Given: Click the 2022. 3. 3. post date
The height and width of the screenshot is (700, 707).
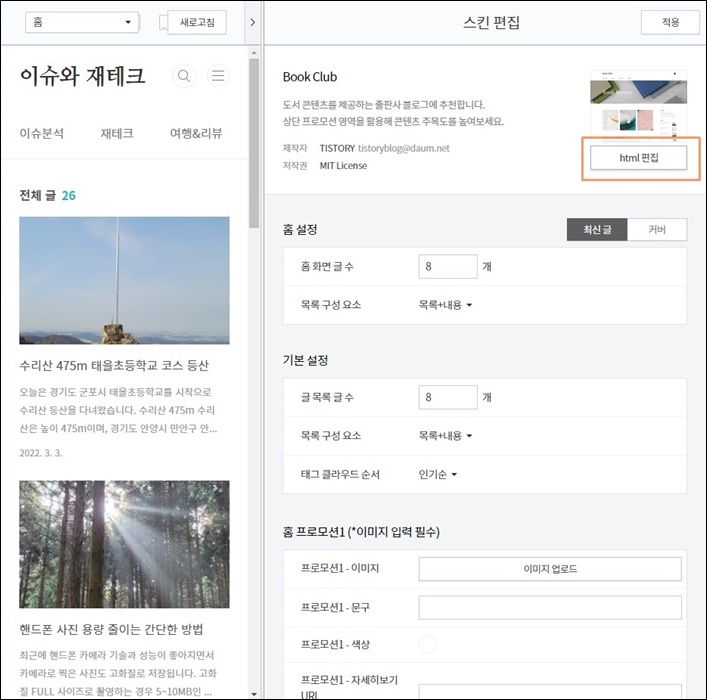Looking at the screenshot, I should 41,453.
